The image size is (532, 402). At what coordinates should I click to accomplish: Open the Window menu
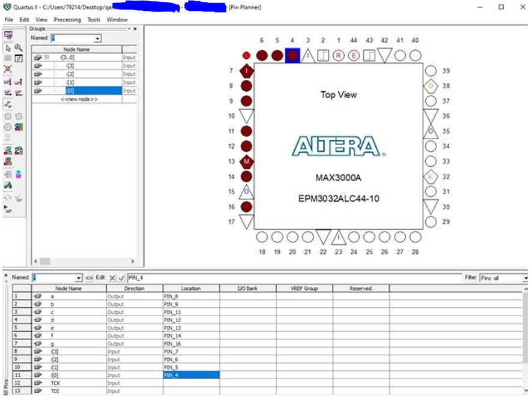pyautogui.click(x=117, y=20)
